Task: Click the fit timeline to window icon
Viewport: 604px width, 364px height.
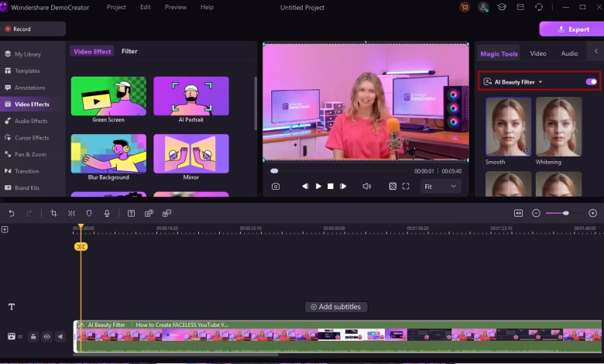Action: (x=519, y=213)
